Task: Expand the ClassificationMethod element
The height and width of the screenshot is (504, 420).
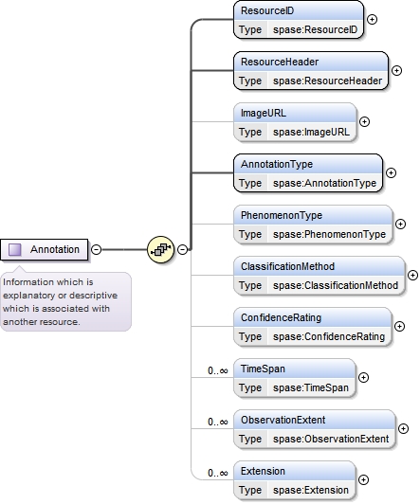Action: click(x=412, y=275)
